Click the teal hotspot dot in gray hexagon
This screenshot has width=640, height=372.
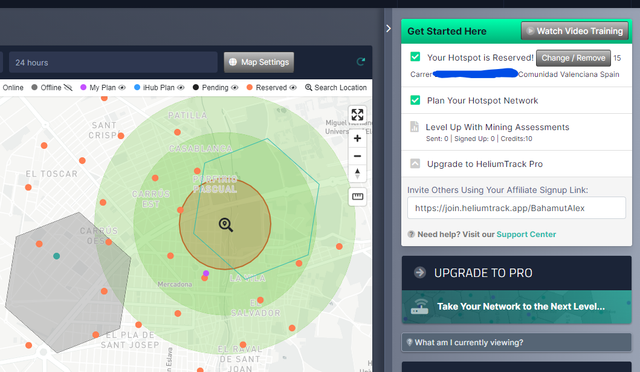click(x=56, y=256)
